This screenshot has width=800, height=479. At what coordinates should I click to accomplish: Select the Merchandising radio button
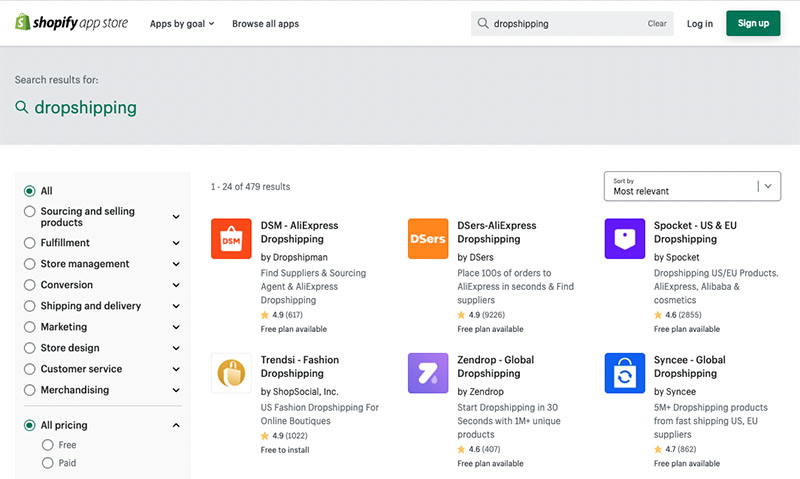coord(30,390)
